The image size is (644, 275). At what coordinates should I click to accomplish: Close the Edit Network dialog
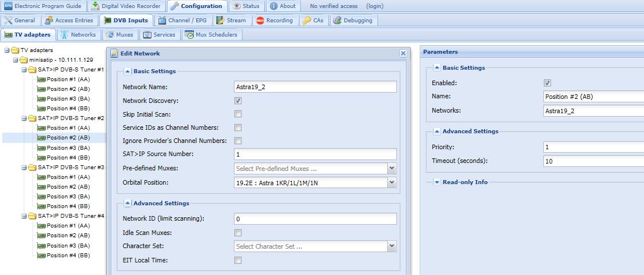coord(403,53)
